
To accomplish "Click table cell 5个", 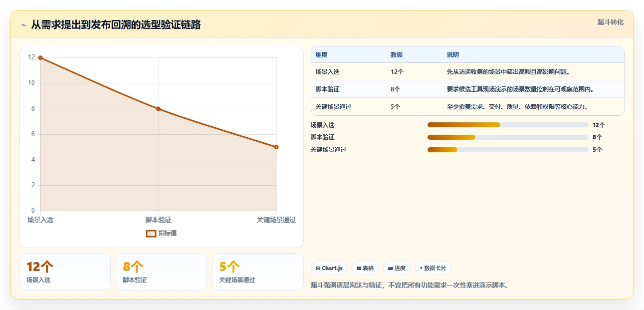I will click(396, 107).
